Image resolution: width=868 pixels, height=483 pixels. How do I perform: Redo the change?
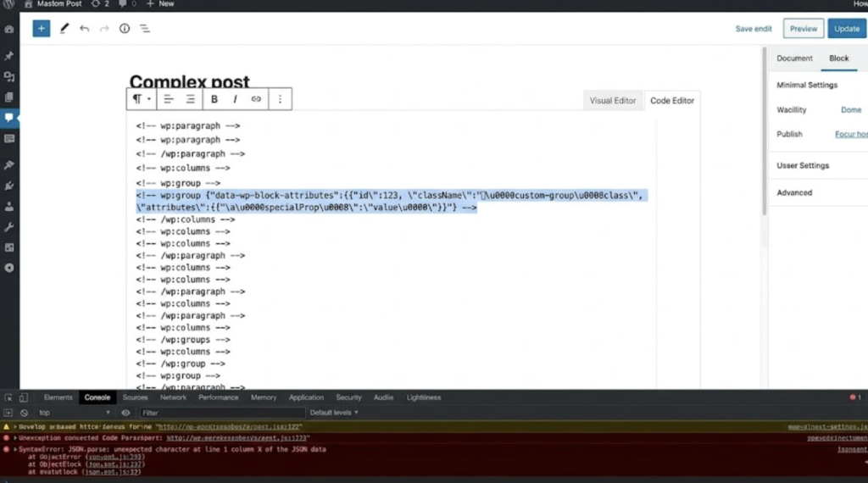coord(104,28)
